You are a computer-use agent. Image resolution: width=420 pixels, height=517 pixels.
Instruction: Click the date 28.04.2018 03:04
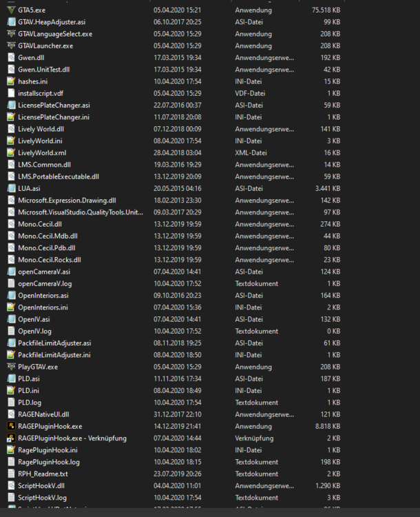177,152
